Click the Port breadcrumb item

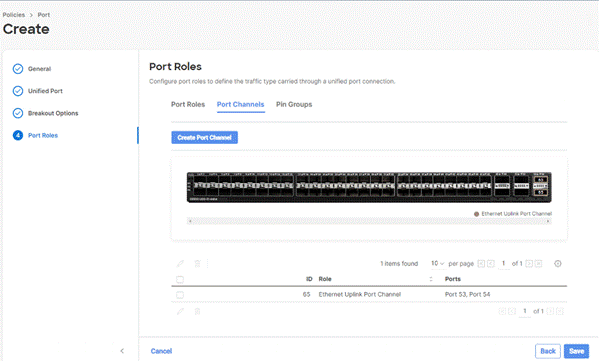click(x=44, y=15)
